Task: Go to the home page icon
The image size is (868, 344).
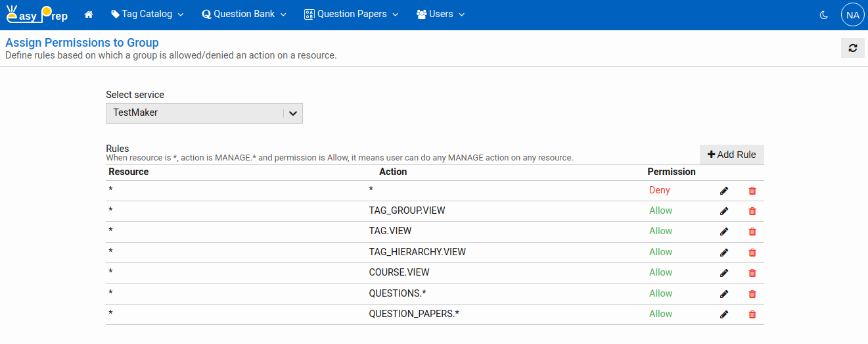Action: click(x=89, y=14)
